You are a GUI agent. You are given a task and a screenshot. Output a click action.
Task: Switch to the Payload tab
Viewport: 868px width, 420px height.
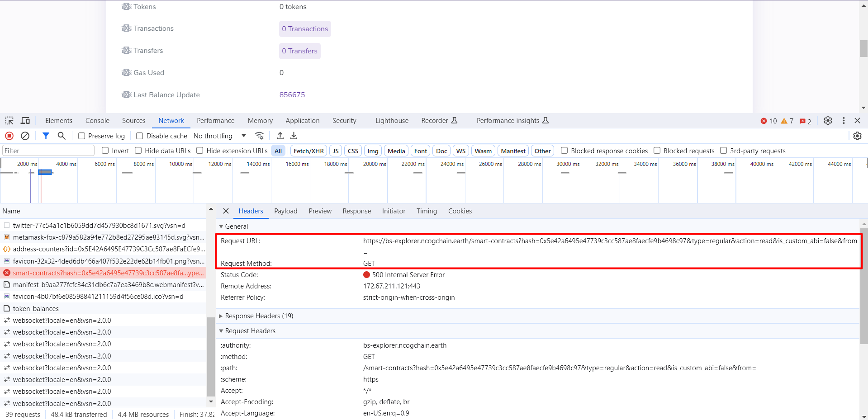tap(285, 211)
